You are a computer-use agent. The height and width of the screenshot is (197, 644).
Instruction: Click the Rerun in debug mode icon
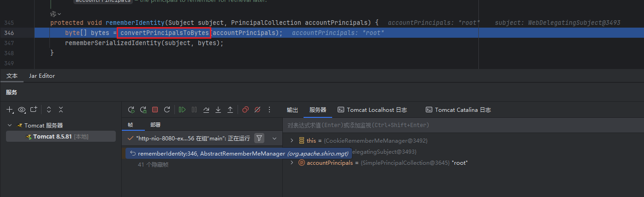[143, 110]
